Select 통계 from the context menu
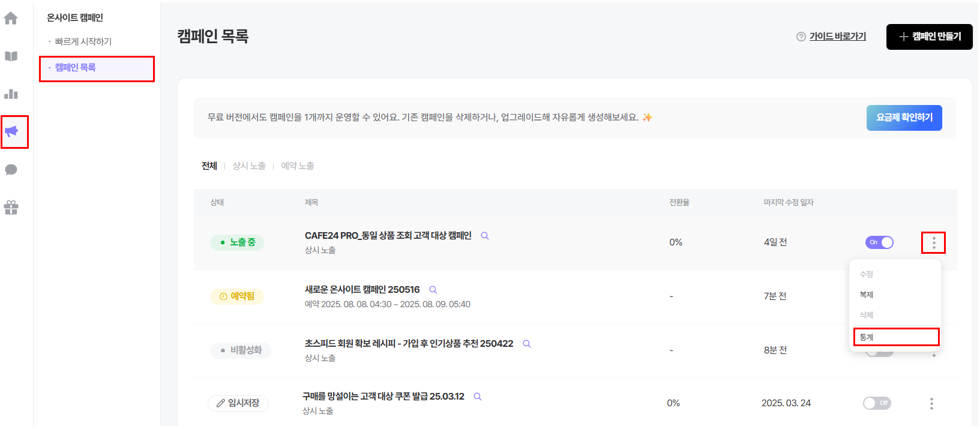Viewport: 980px width, 429px height. pyautogui.click(x=896, y=337)
